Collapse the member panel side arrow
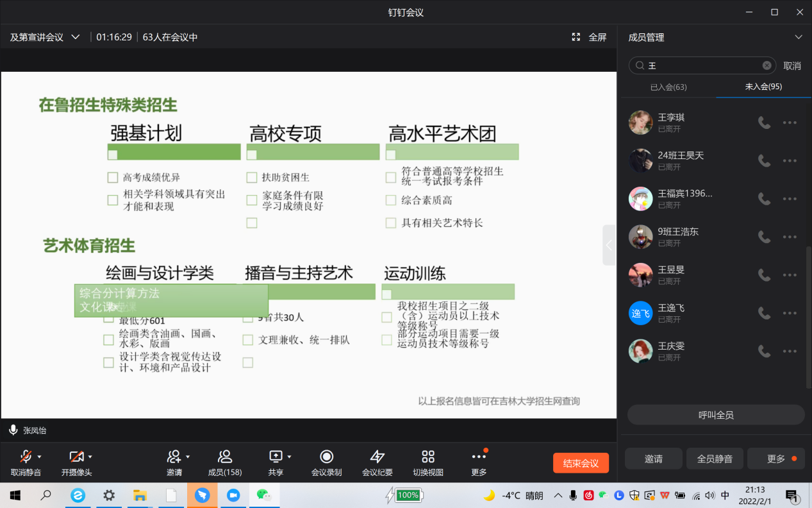The image size is (812, 508). point(609,245)
